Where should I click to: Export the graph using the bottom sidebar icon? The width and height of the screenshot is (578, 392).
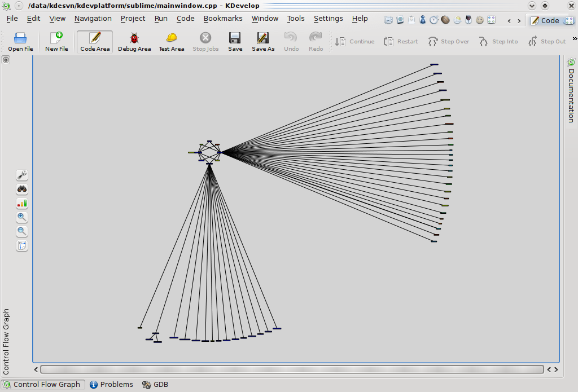pyautogui.click(x=21, y=245)
